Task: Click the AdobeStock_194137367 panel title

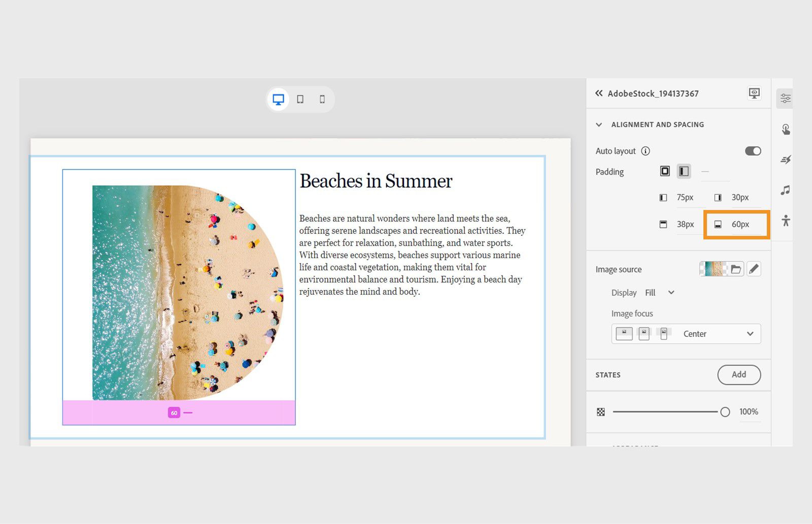Action: point(653,94)
